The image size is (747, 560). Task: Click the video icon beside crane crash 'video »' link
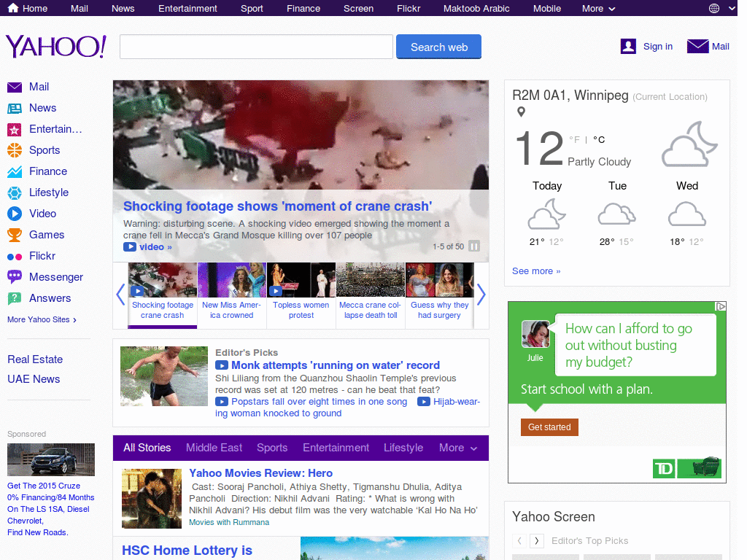[x=130, y=246]
